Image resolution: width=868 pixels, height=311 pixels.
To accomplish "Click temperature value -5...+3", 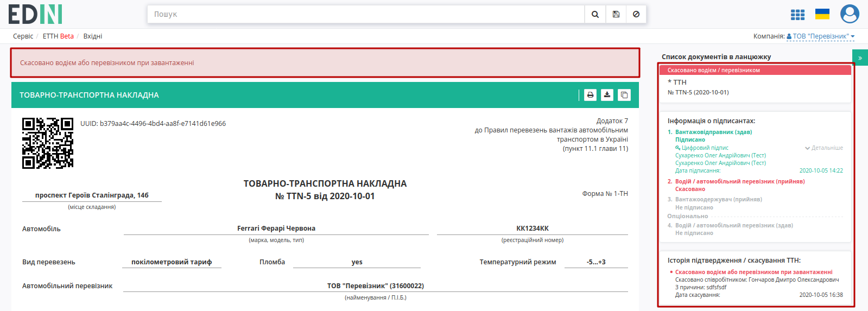I will point(596,262).
